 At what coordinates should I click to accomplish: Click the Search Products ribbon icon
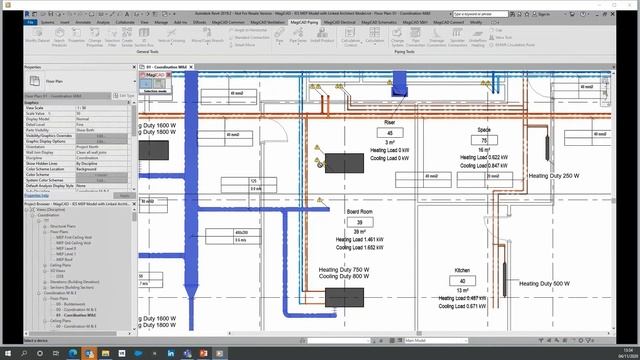coord(59,37)
